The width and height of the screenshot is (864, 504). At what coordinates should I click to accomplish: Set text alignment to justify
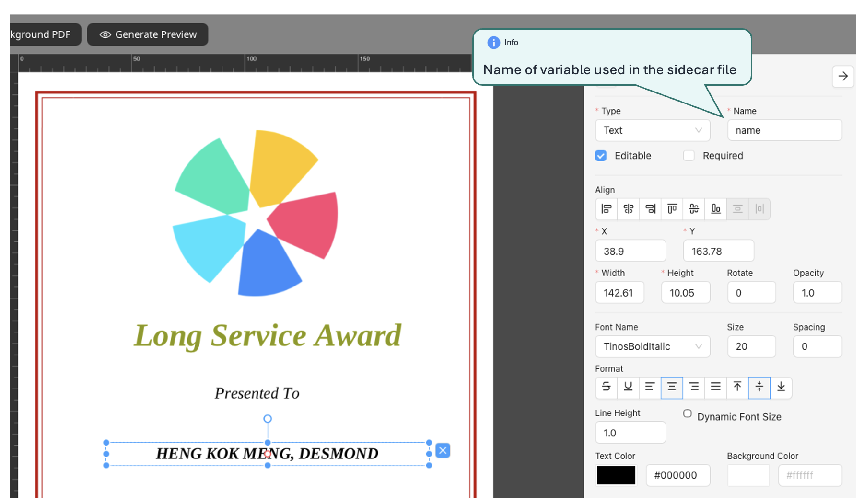715,387
